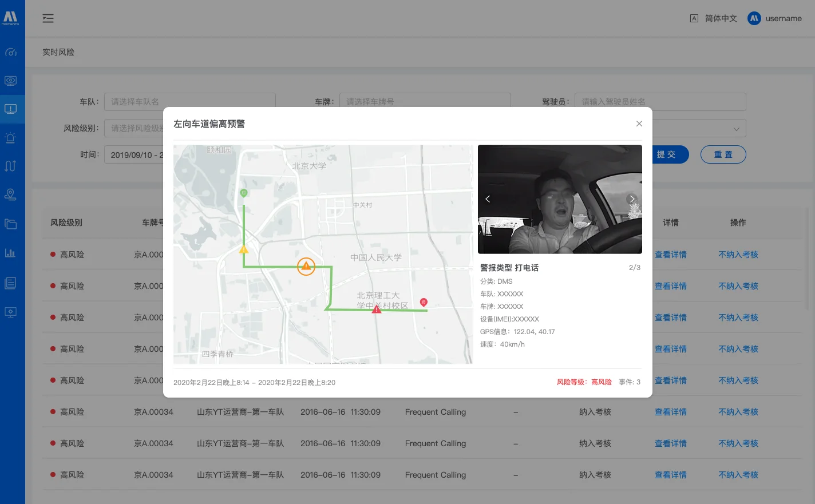815x504 pixels.
Task: Click the 驾驶员 driver name input field
Action: pos(659,101)
